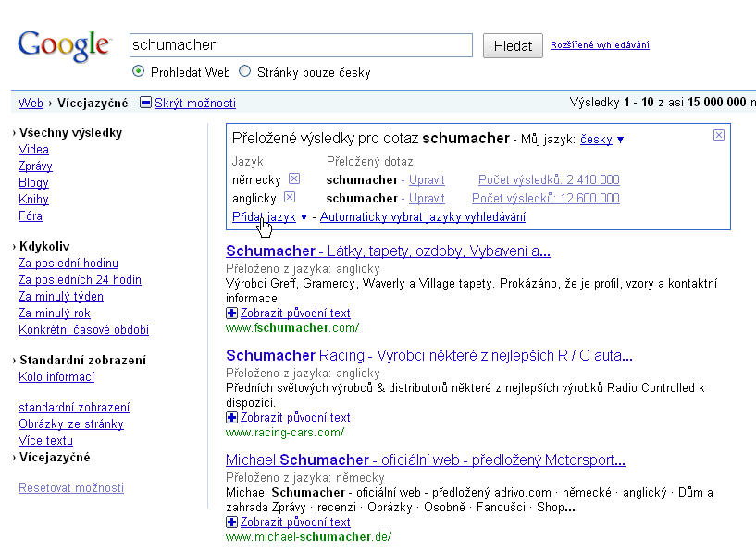Filter results by Fóra
This screenshot has height=552, width=756.
coord(31,215)
